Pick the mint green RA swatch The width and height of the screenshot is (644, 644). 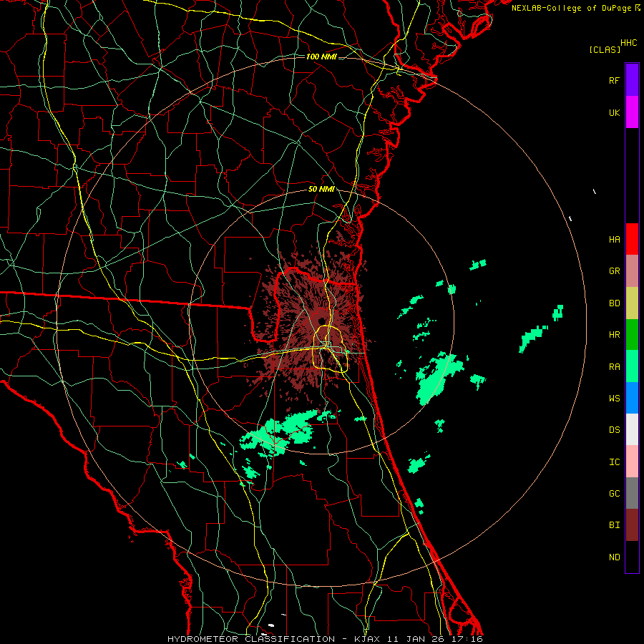[x=632, y=366]
